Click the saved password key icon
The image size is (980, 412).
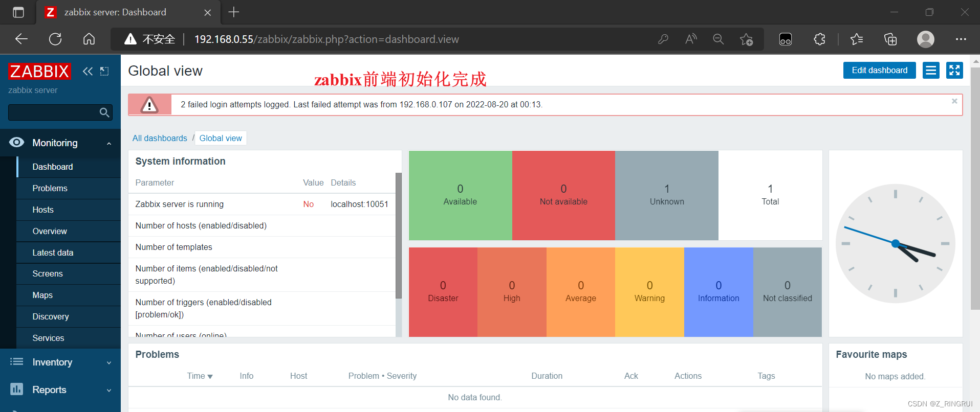(663, 39)
